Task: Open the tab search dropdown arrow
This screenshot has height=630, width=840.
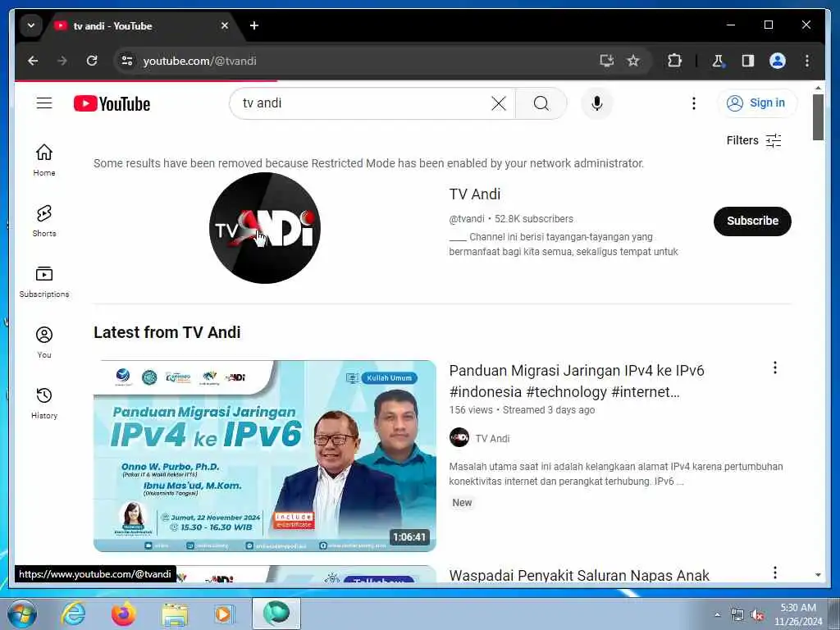Action: point(31,25)
